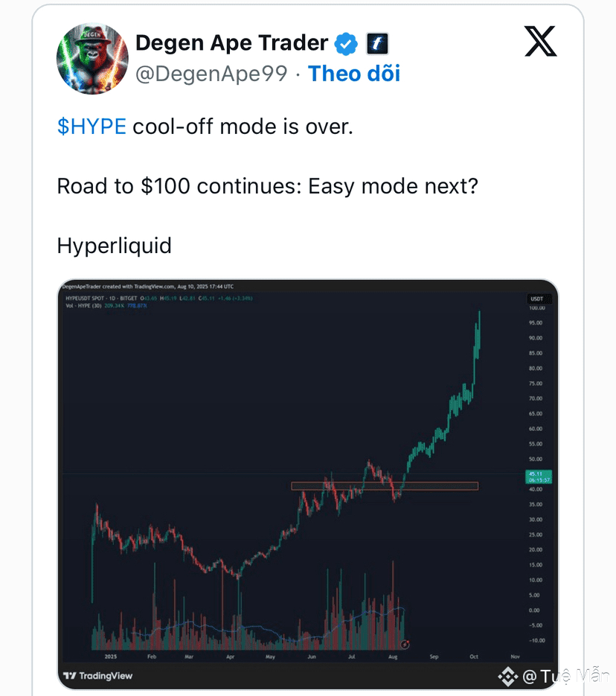This screenshot has width=616, height=696.
Task: Click the Vol HYPE indicator legend
Action: (84, 305)
